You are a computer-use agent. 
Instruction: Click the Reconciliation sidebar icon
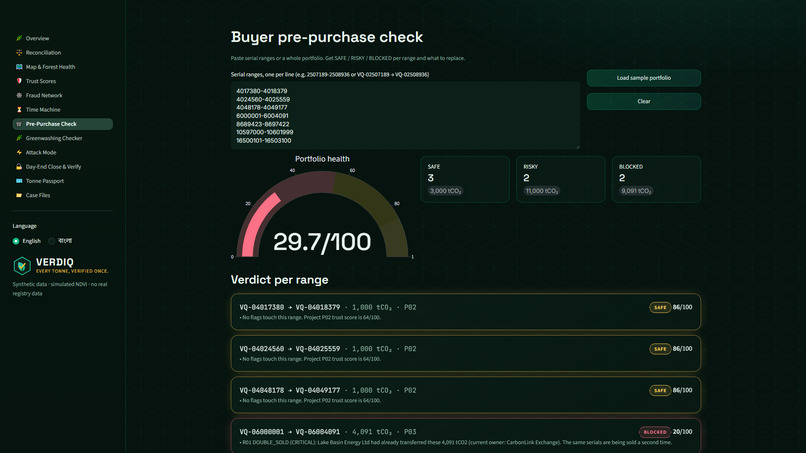(x=19, y=52)
